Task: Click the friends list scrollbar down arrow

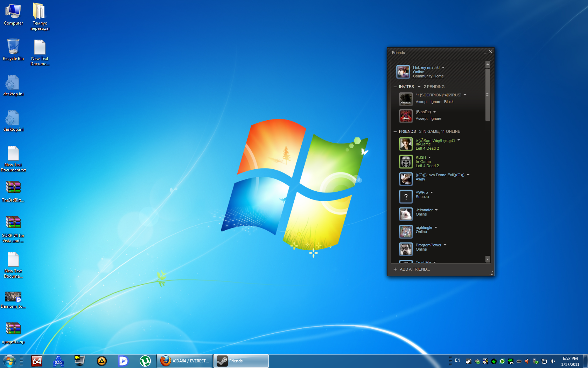Action: [x=488, y=259]
